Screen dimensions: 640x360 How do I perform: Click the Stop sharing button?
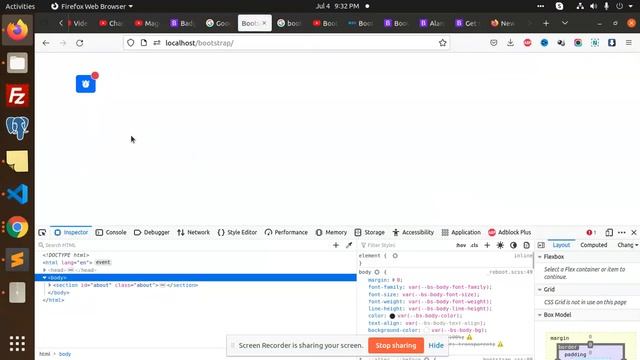396,346
